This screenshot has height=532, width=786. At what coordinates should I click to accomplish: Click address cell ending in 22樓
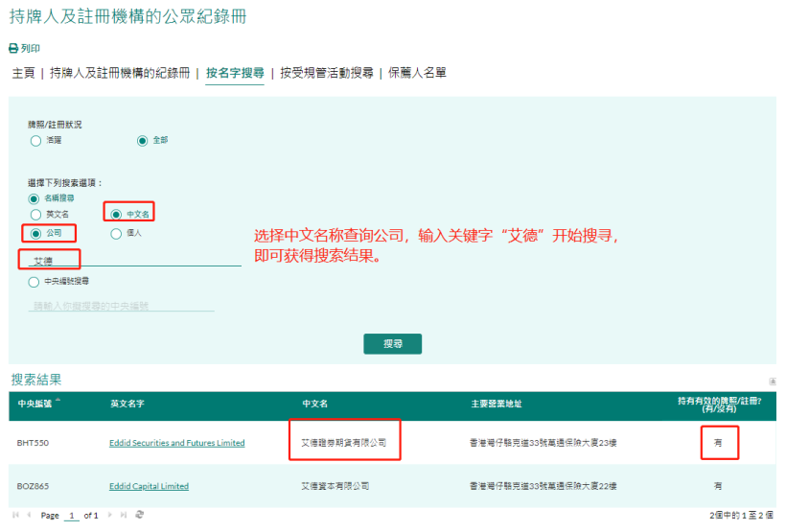(543, 486)
